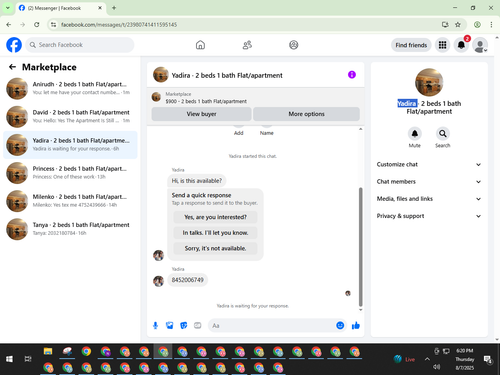Viewport: 500px width, 375px height.
Task: Mute the chat with the bell icon
Action: tap(415, 134)
